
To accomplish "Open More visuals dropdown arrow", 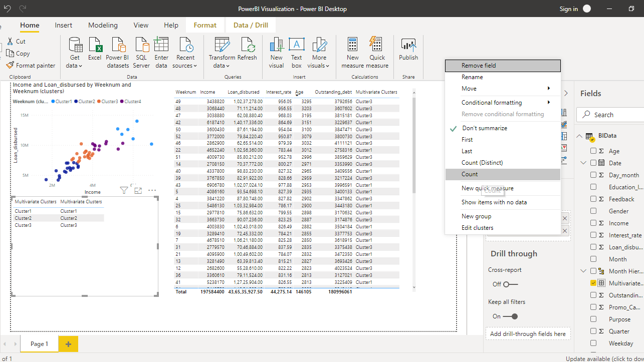I will tap(327, 66).
